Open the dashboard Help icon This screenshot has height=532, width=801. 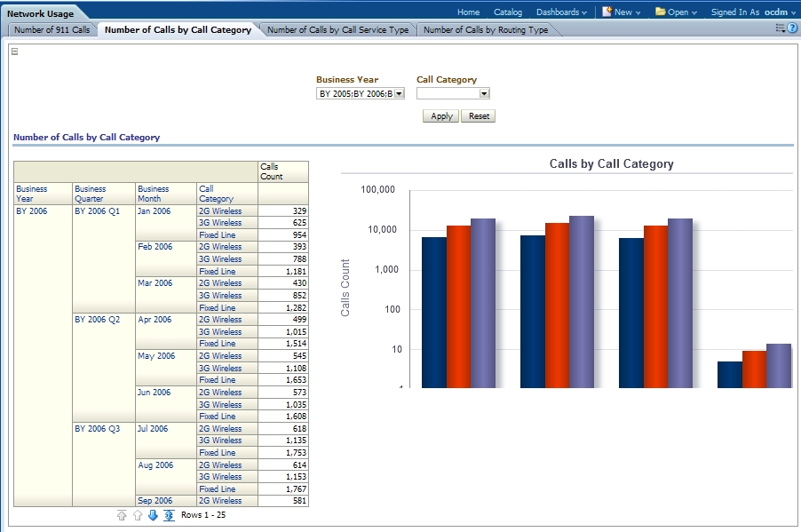[792, 28]
